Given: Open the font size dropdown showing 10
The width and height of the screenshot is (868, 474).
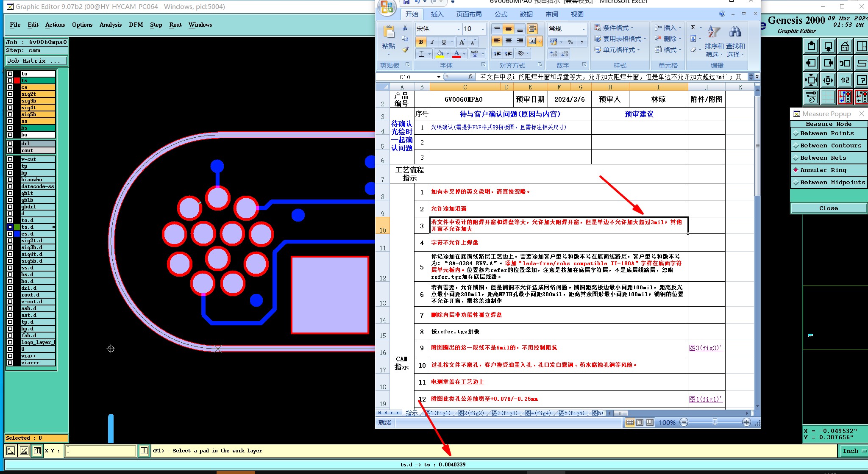Looking at the screenshot, I should (x=483, y=29).
